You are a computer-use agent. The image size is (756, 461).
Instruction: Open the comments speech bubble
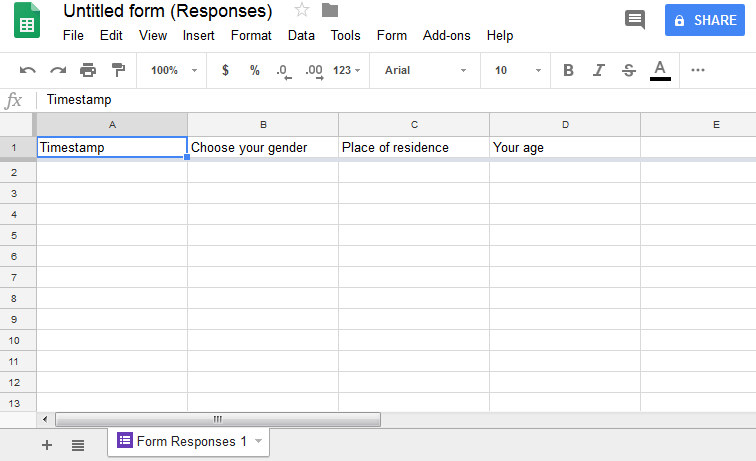click(634, 20)
